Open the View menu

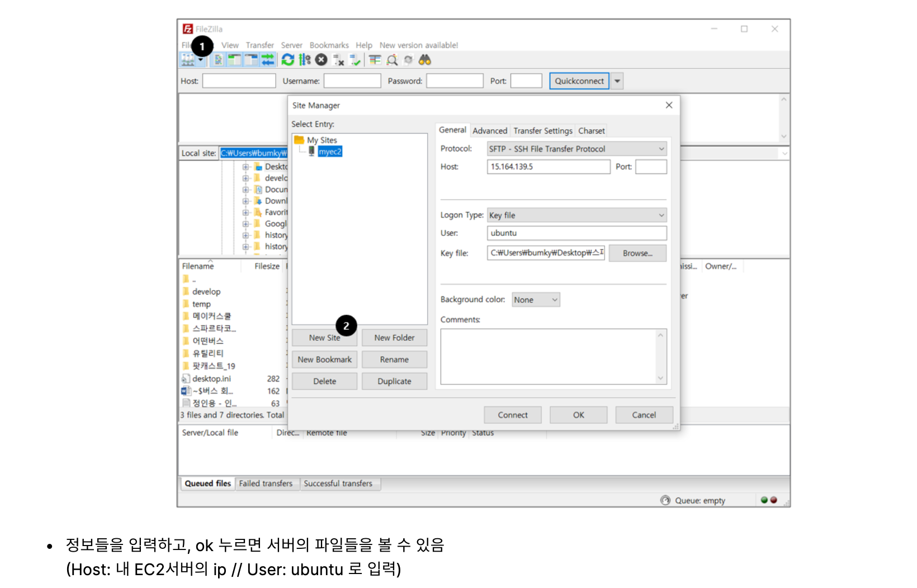(x=230, y=45)
